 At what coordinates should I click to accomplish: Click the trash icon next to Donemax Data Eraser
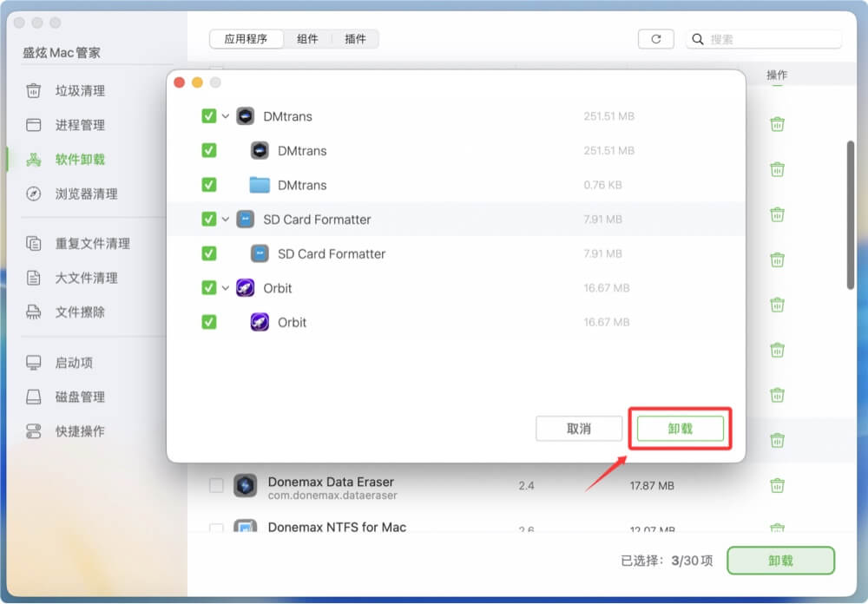coord(777,486)
